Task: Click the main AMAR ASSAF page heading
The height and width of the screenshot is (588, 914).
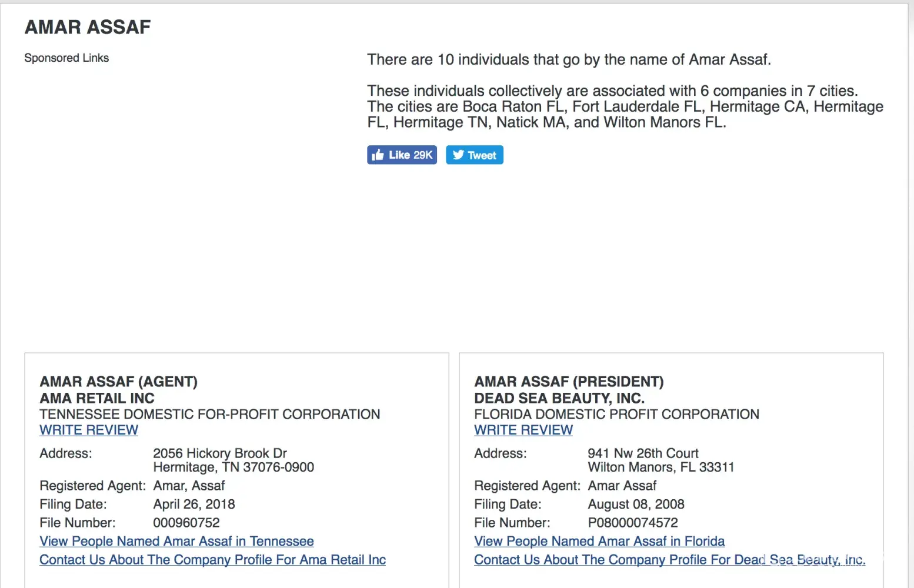Action: [88, 27]
